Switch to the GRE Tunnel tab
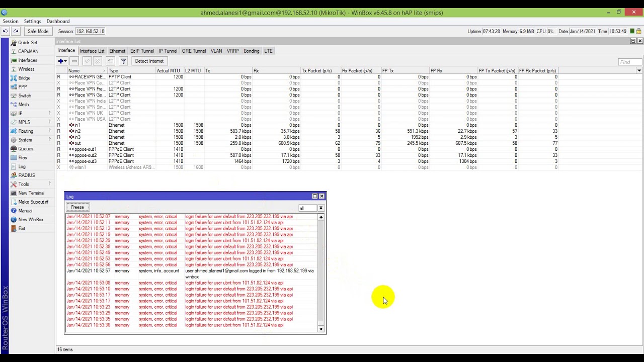This screenshot has width=644, height=362. point(194,51)
